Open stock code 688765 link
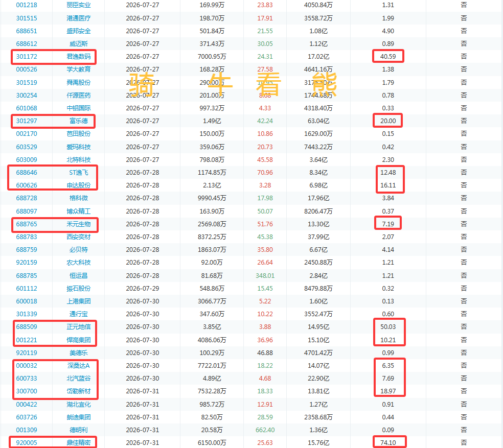The width and height of the screenshot is (503, 448). (27, 224)
